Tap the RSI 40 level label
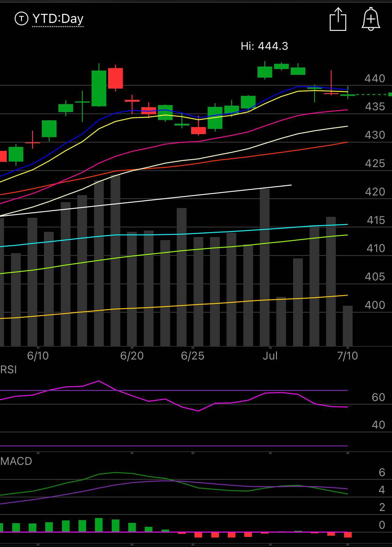Screen dimensions: 392x547 pos(378,425)
